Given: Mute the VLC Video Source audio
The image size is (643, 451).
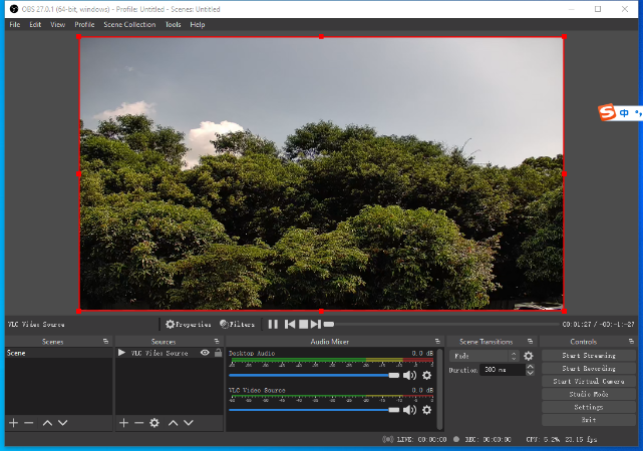Looking at the screenshot, I should pyautogui.click(x=409, y=410).
